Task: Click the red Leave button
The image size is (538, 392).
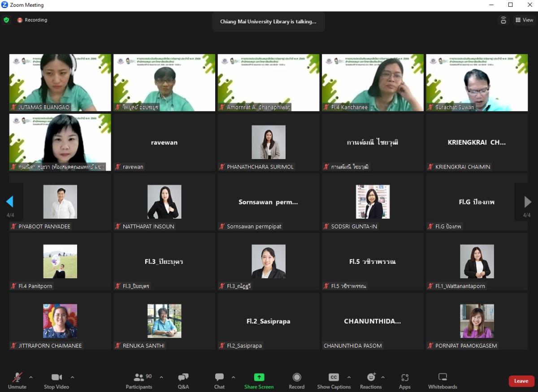Action: click(x=521, y=381)
